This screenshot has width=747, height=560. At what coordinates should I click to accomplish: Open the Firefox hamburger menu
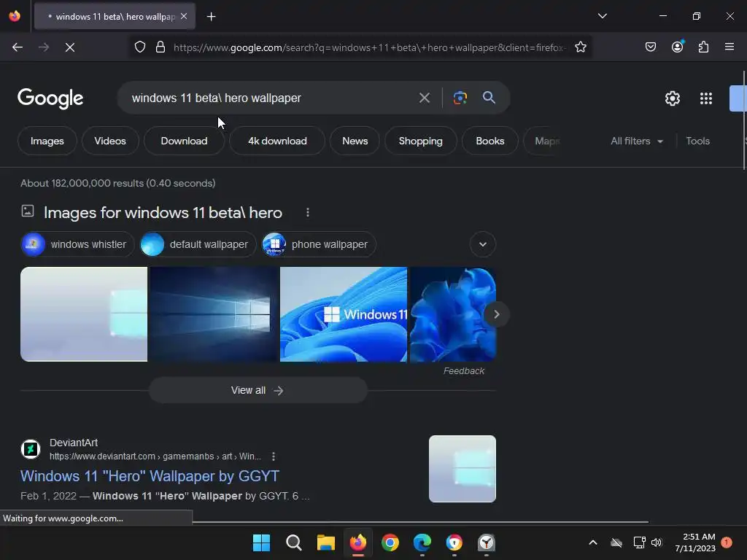(729, 47)
